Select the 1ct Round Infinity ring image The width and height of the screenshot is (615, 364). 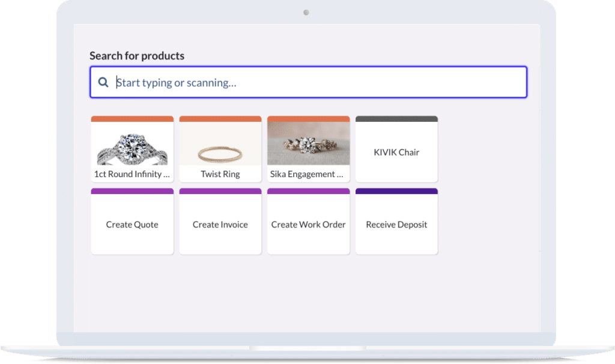(x=132, y=144)
